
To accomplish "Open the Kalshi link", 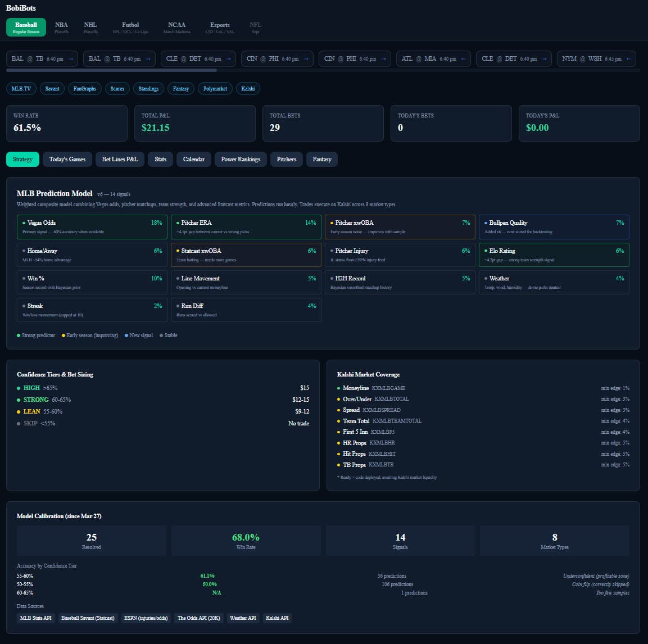I will [248, 88].
